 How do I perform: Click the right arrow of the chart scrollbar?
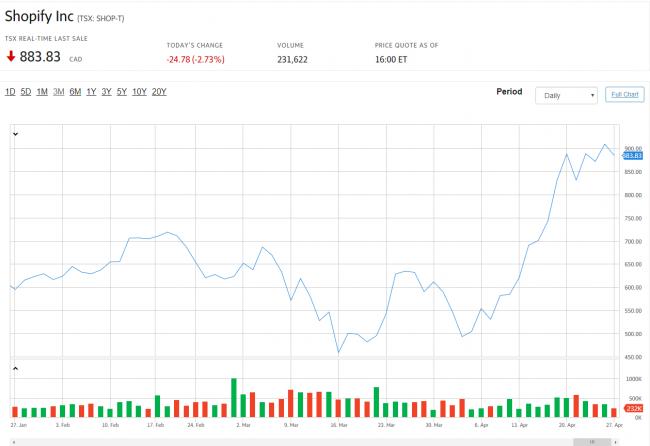click(x=616, y=442)
